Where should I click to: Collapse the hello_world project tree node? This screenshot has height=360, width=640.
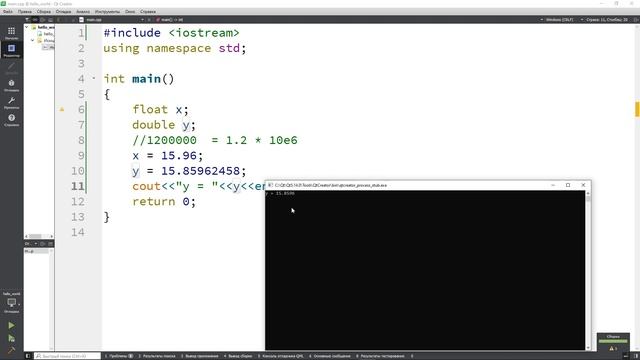tap(27, 27)
